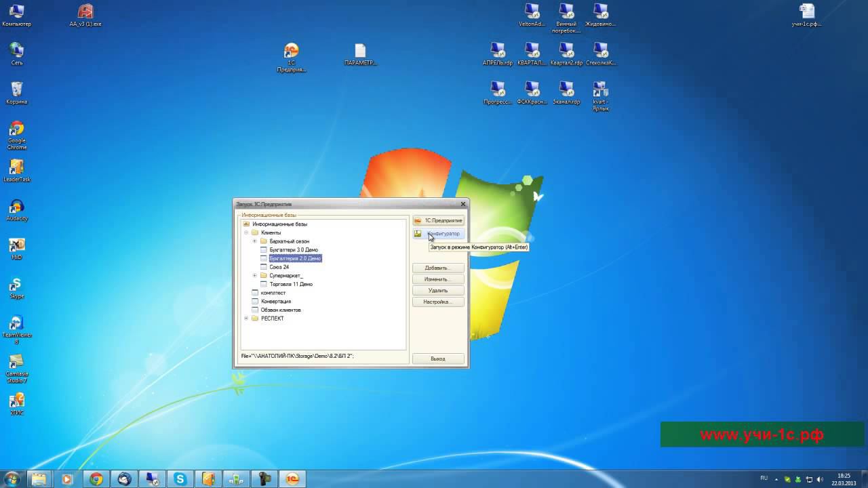Select Конвертация infobase in list

[x=275, y=302]
